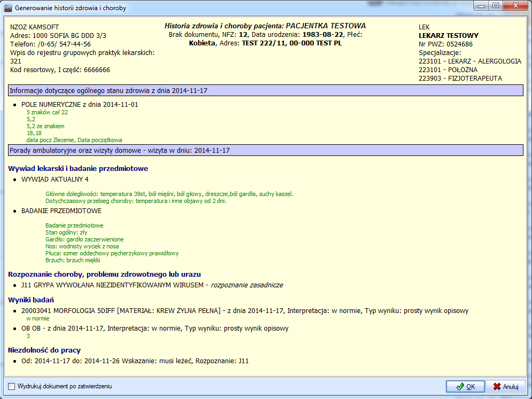The image size is (532, 399).
Task: Close the dialog with the red X
Action: (515, 6)
